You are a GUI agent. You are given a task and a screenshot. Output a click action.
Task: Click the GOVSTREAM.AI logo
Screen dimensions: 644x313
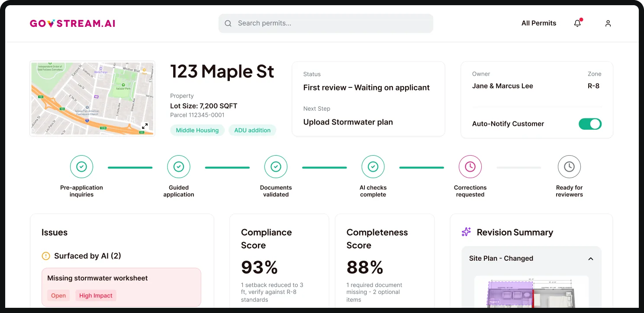coord(72,23)
